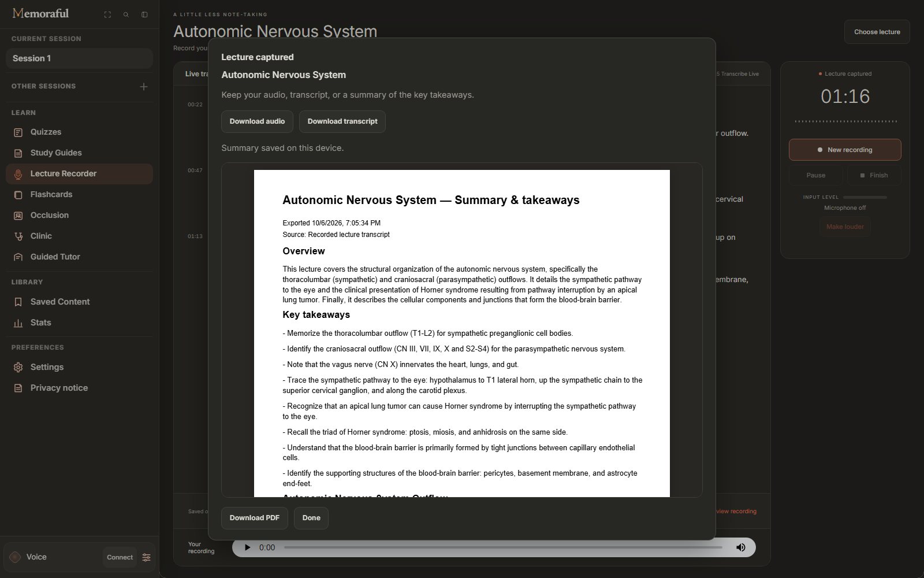Open the Quizzes page icon

pyautogui.click(x=18, y=132)
